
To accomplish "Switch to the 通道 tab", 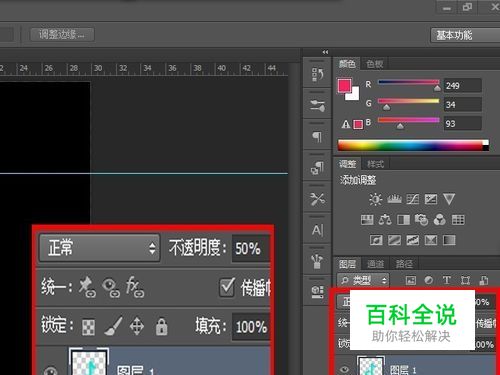I will (x=375, y=264).
